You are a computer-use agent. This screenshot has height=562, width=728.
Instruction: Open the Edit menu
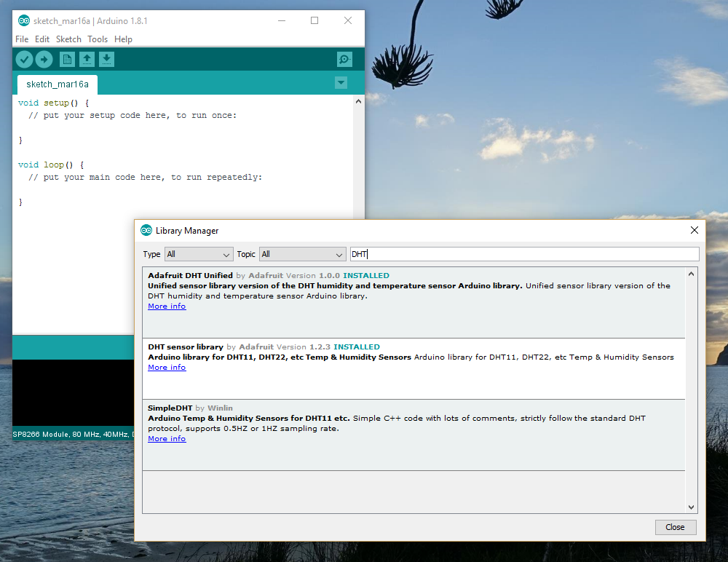[41, 39]
